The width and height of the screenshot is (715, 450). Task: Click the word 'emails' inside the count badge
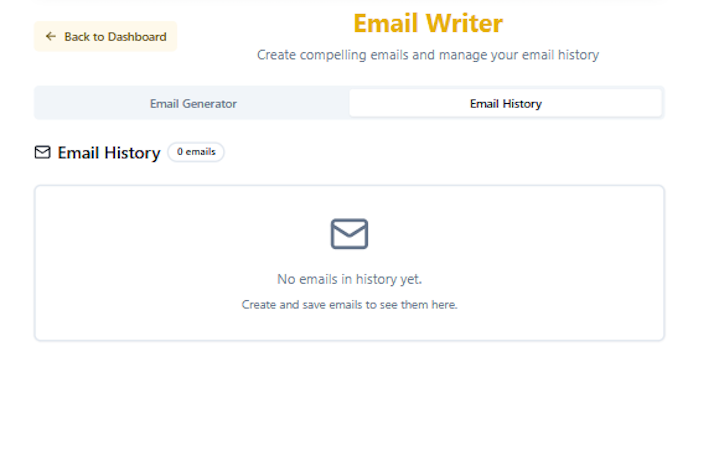(201, 152)
